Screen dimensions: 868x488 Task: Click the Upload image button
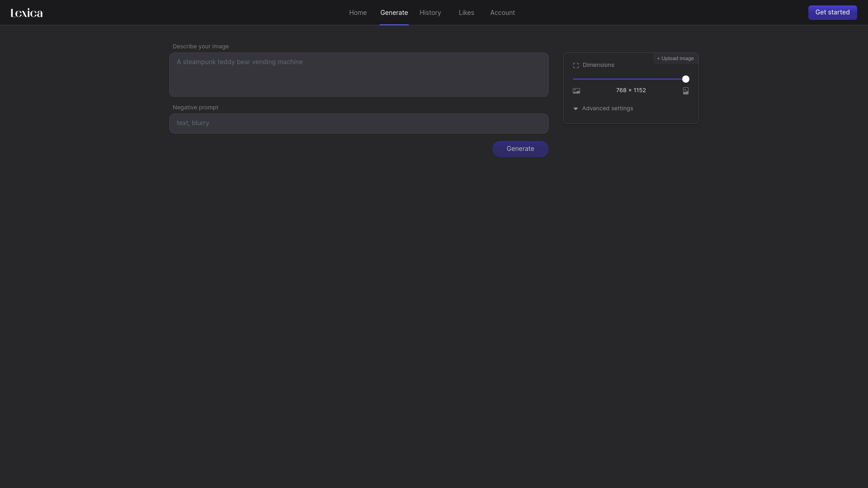click(675, 58)
